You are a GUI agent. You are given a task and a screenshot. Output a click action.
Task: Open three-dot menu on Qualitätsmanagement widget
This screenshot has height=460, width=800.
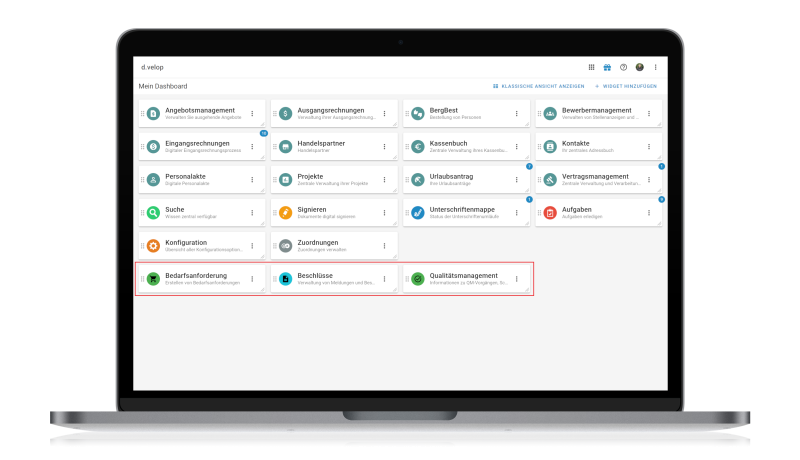(516, 279)
